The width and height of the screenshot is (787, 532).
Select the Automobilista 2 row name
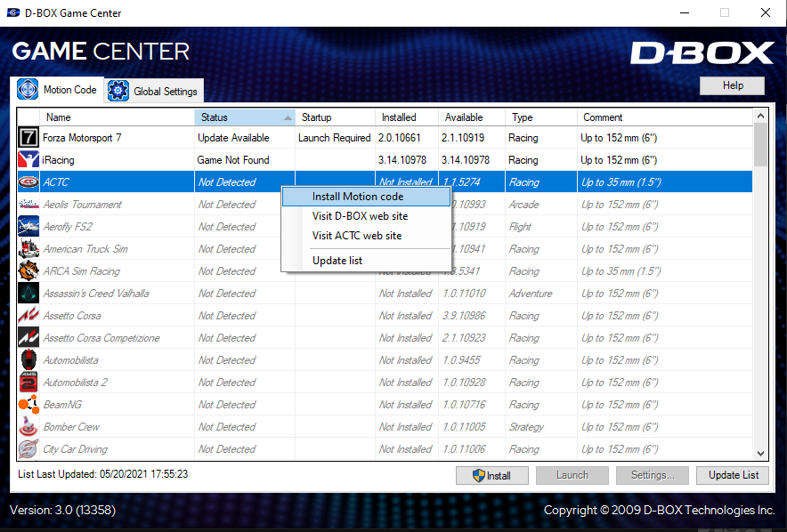(76, 383)
